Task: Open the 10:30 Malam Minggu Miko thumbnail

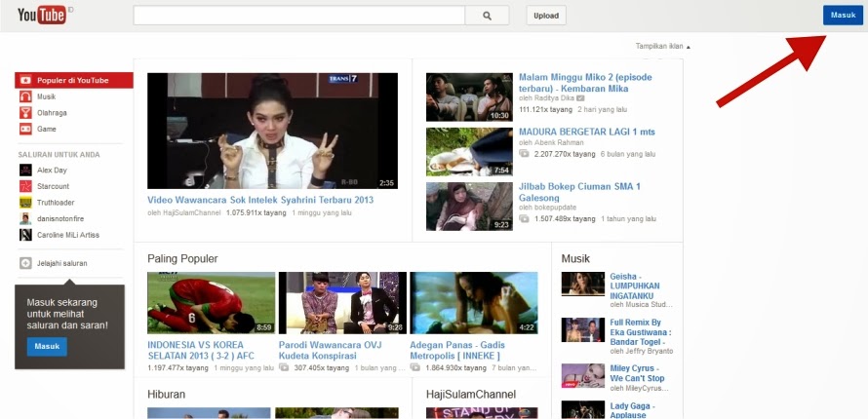Action: [469, 97]
